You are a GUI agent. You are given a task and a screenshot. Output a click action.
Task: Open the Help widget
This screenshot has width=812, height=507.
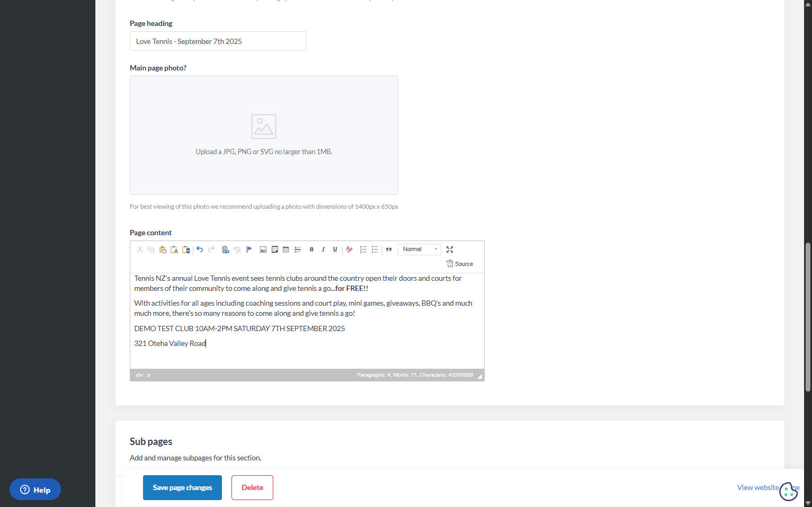tap(35, 490)
